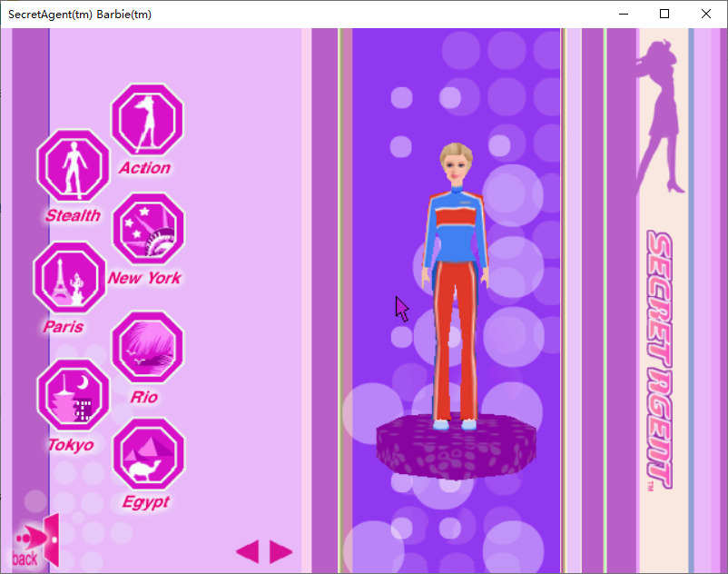Click the Egypt text label
Viewport: 728px width, 574px height.
pos(146,502)
